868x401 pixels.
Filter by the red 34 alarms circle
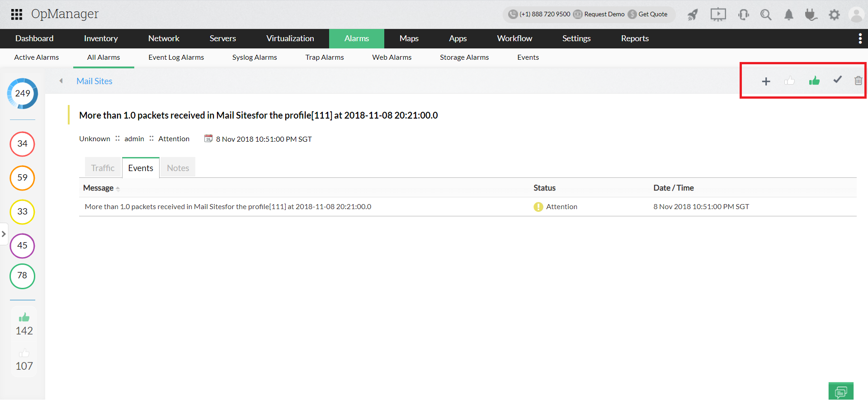tap(23, 144)
